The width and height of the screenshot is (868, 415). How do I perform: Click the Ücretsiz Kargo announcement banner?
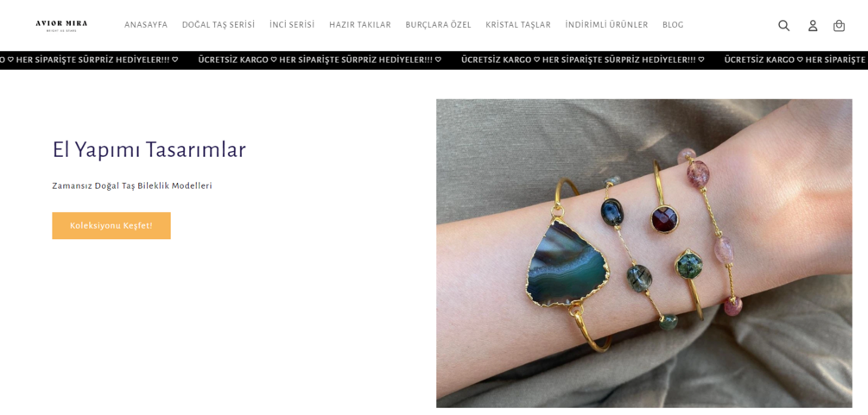tap(434, 60)
